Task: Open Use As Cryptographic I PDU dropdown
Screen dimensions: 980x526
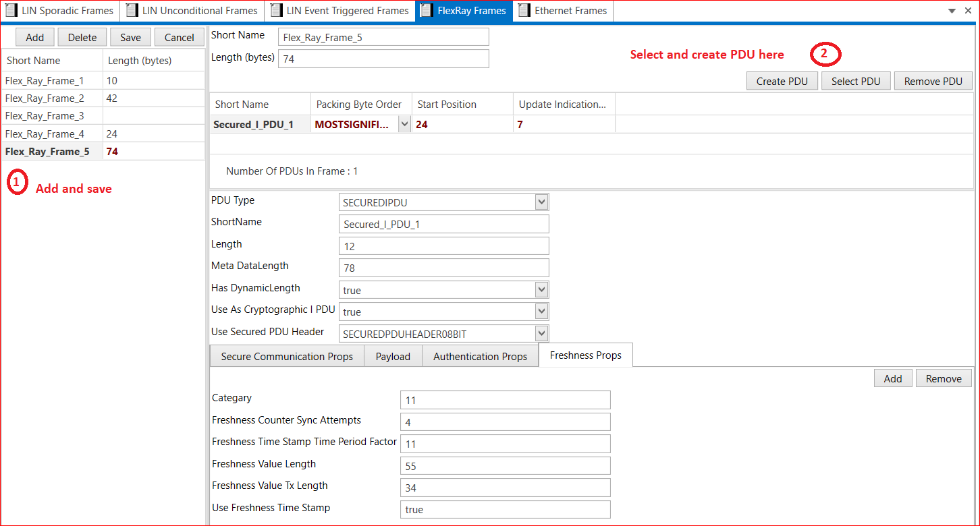Action: point(541,311)
